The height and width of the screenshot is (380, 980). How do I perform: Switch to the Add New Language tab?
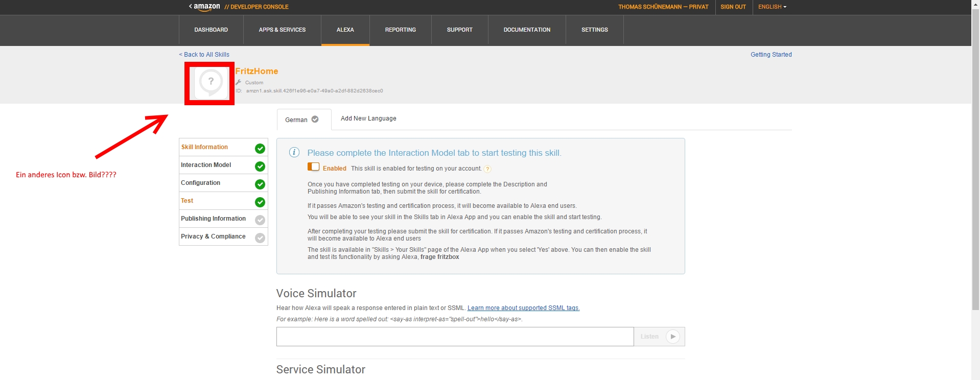pos(368,118)
